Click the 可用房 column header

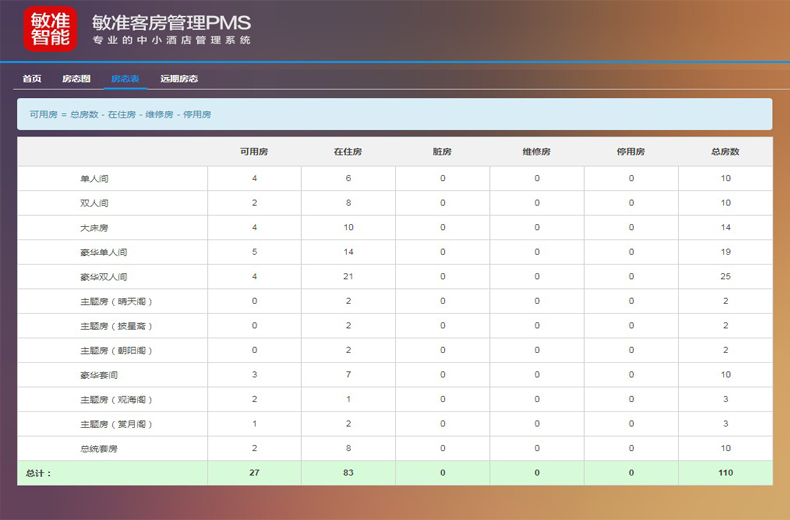pos(254,152)
